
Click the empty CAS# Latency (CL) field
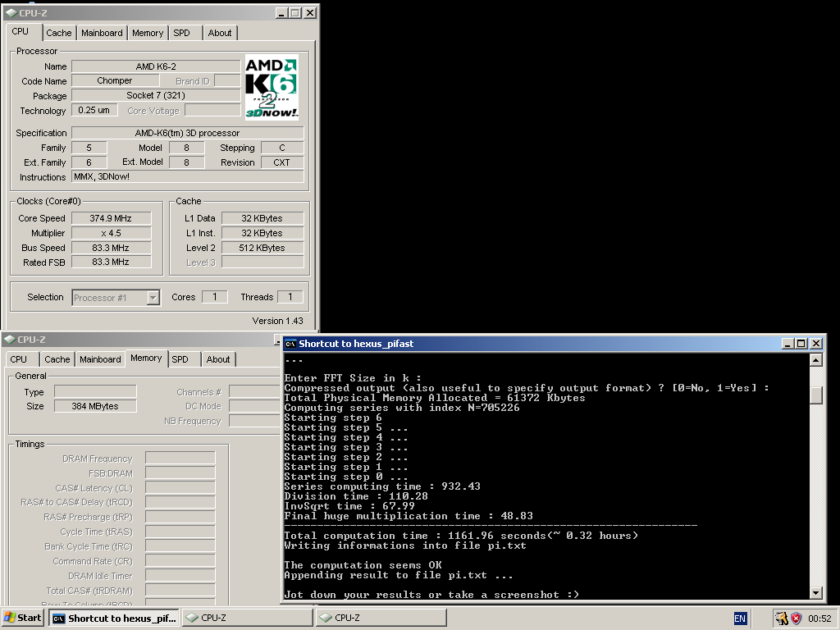pos(180,487)
